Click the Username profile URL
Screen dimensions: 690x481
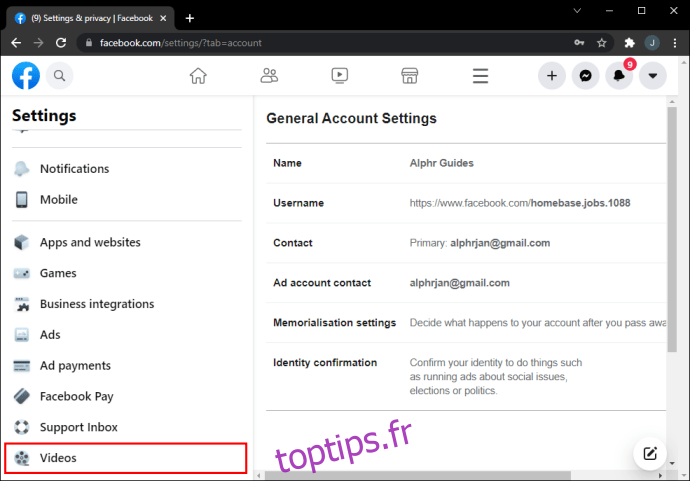pyautogui.click(x=520, y=203)
